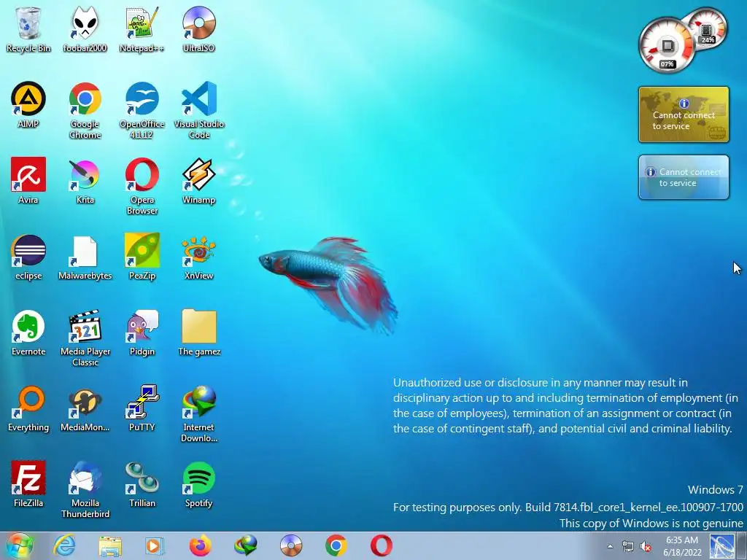Open the clock showing 6:35 AM
Viewport: 747px width, 560px height.
coord(682,546)
